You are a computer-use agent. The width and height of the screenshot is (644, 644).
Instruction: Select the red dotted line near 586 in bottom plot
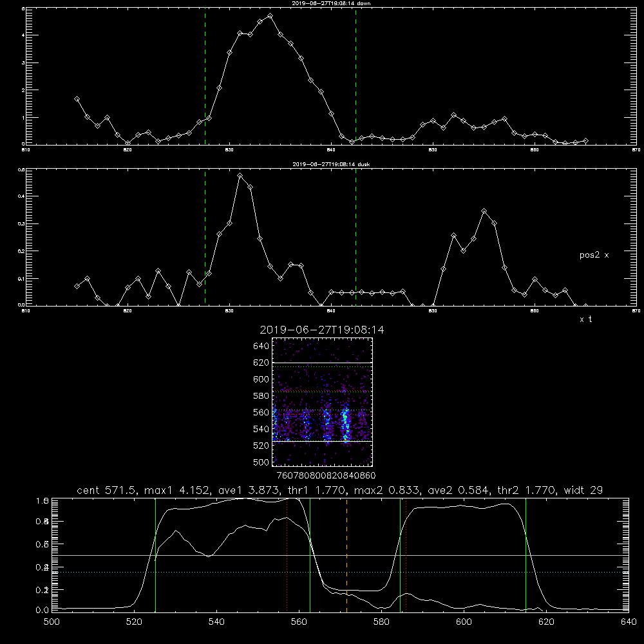coord(406,555)
